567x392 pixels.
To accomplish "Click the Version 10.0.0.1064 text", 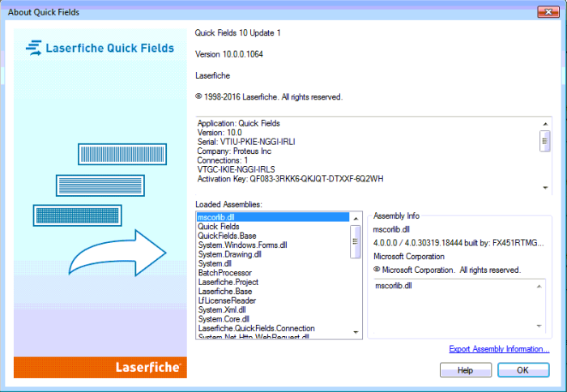I will pyautogui.click(x=229, y=54).
